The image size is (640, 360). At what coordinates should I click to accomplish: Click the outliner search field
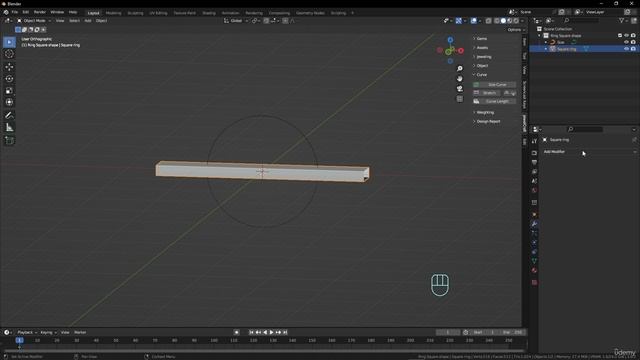point(581,20)
